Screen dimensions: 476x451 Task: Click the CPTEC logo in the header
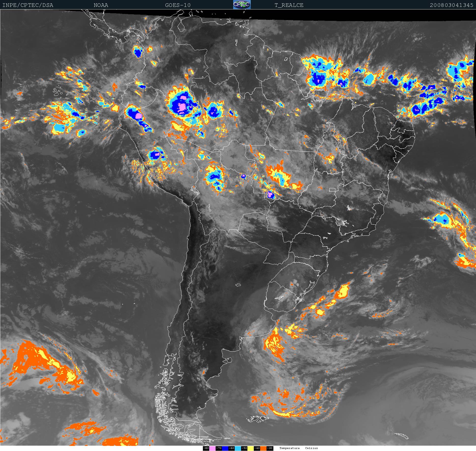(x=242, y=5)
